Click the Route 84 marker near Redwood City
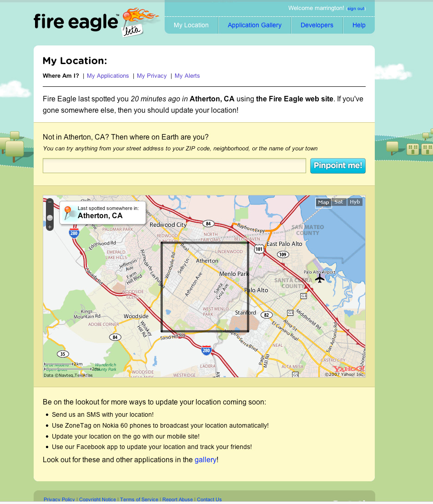The width and height of the screenshot is (433, 504). tap(208, 224)
